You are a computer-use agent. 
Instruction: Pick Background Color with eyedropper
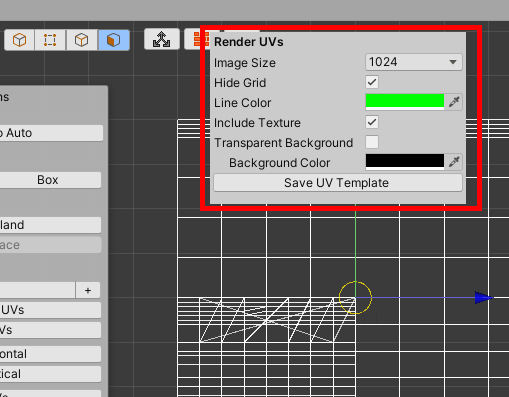pyautogui.click(x=454, y=162)
